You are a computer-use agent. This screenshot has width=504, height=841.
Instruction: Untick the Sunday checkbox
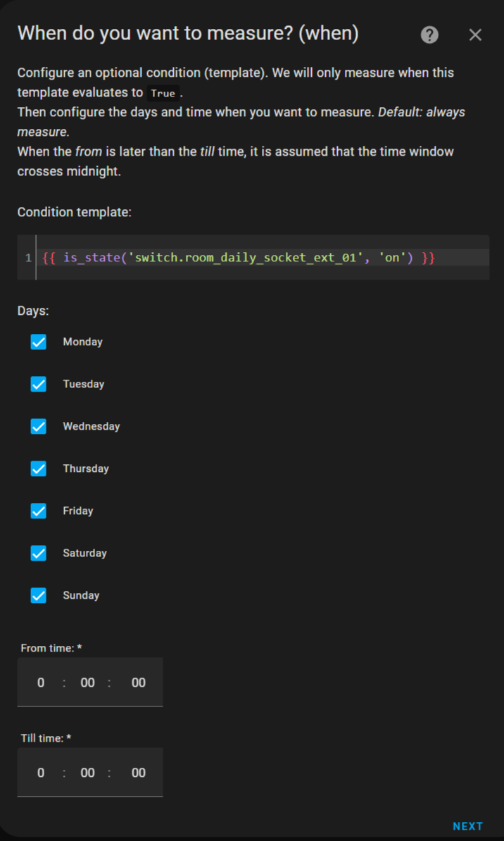39,595
